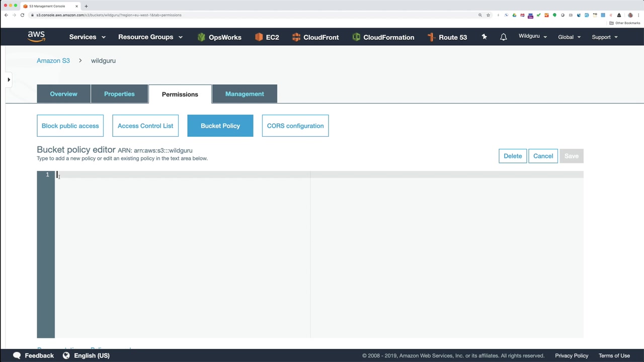Open the Other Bookmarks folder
Viewport: 644px width, 362px height.
pyautogui.click(x=625, y=23)
